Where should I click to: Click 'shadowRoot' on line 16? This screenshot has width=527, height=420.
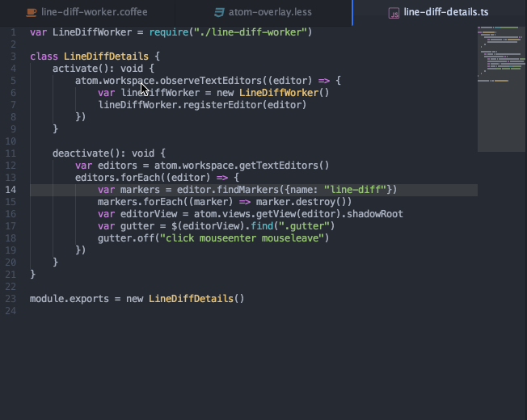375,214
